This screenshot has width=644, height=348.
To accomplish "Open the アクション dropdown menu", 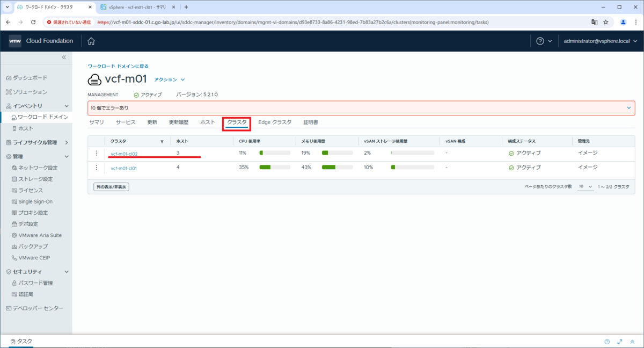I will pyautogui.click(x=170, y=79).
